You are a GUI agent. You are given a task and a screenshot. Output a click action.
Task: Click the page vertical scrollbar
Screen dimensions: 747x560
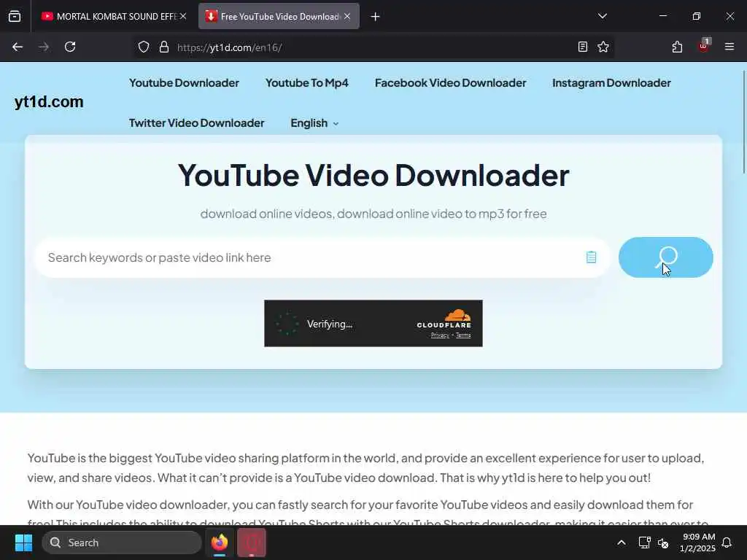(743, 122)
